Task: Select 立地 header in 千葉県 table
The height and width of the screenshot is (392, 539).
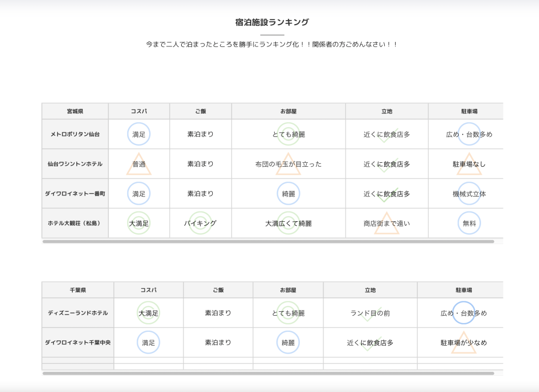Action: pyautogui.click(x=370, y=290)
